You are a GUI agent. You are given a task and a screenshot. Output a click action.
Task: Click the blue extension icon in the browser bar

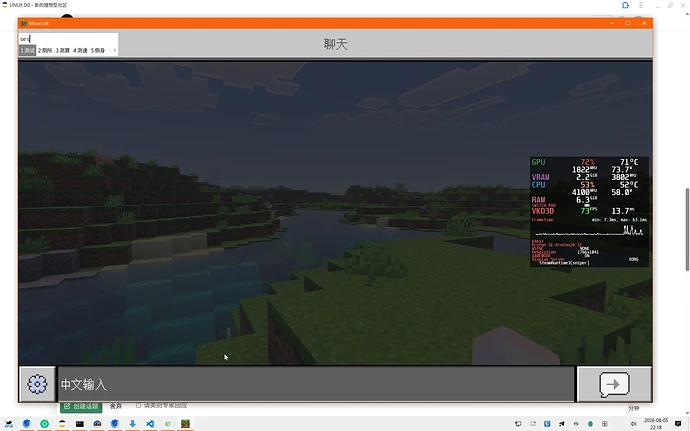[625, 5]
